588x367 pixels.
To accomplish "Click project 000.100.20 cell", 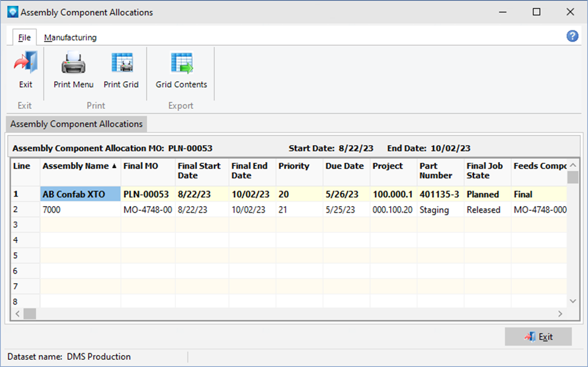I will click(393, 210).
